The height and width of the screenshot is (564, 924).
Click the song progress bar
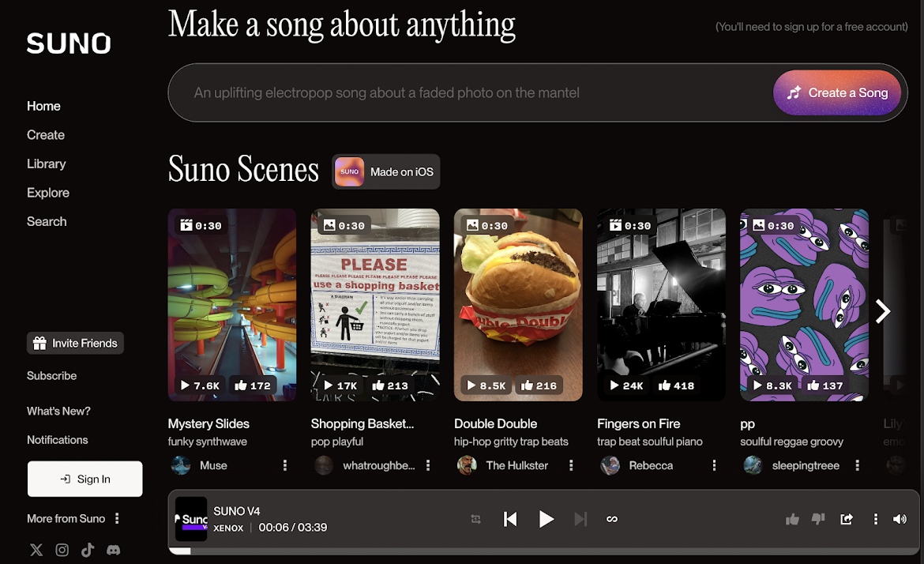click(x=543, y=551)
